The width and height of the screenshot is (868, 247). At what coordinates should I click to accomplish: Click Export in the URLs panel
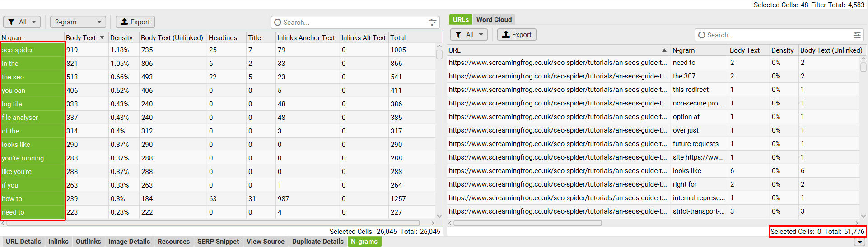coord(517,35)
